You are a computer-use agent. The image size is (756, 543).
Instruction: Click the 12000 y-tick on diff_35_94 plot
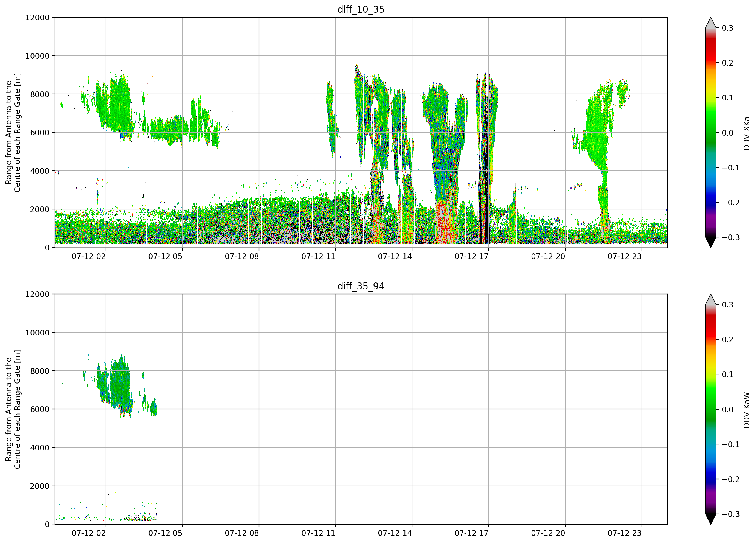[37, 294]
